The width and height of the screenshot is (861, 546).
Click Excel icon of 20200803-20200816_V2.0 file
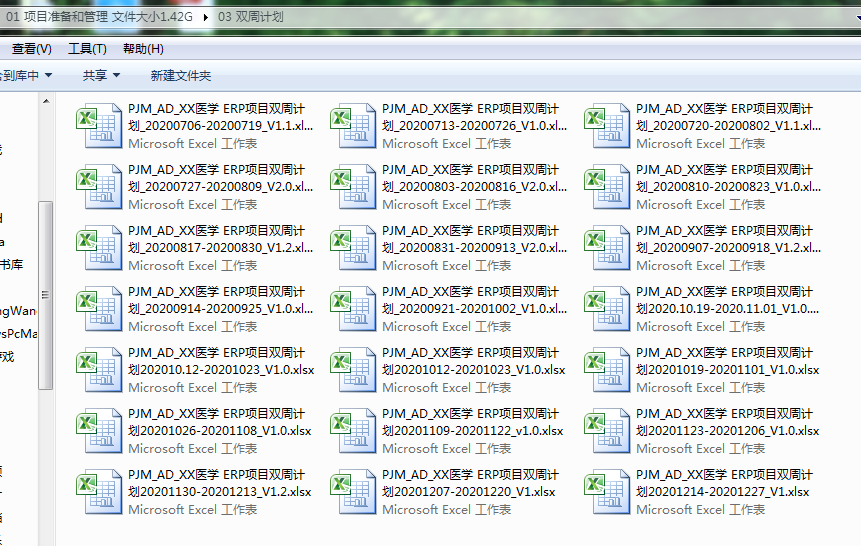(x=353, y=187)
